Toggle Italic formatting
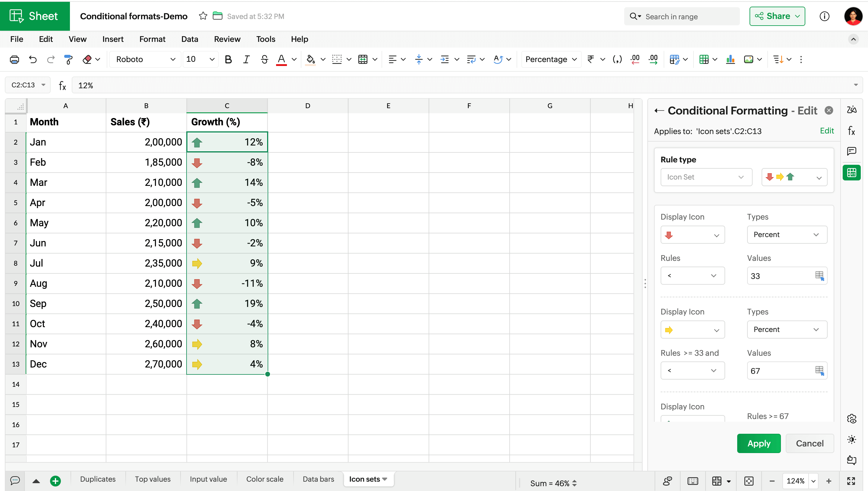Image resolution: width=868 pixels, height=491 pixels. (x=246, y=59)
